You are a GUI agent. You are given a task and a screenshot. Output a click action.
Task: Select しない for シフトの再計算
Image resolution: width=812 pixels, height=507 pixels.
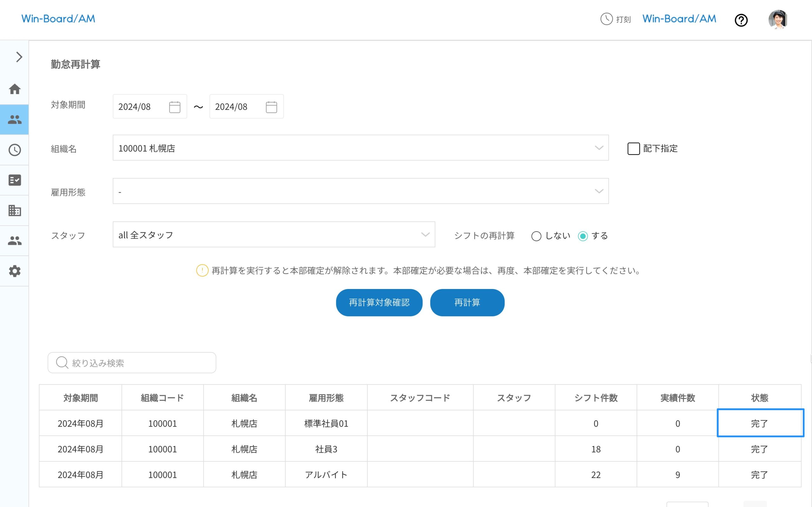[537, 236]
